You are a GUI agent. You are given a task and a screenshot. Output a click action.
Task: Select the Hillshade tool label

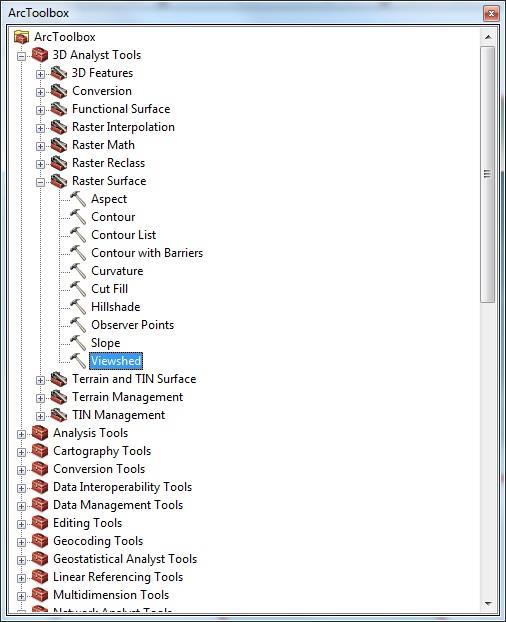(115, 307)
